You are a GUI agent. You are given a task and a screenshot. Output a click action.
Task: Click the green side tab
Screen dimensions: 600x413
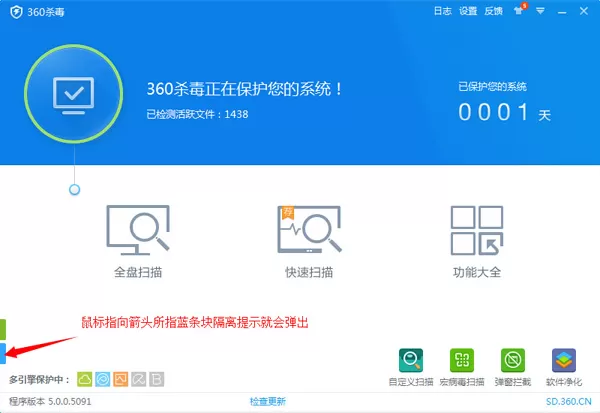coord(3,330)
